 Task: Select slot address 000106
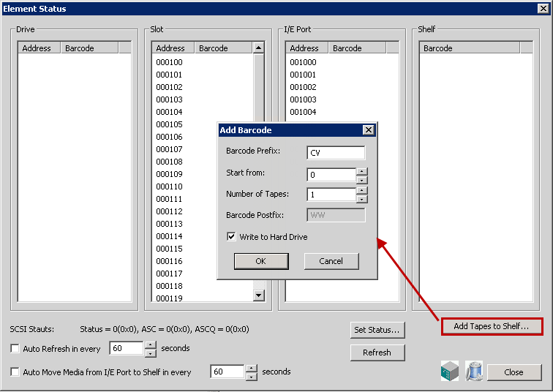pyautogui.click(x=169, y=137)
